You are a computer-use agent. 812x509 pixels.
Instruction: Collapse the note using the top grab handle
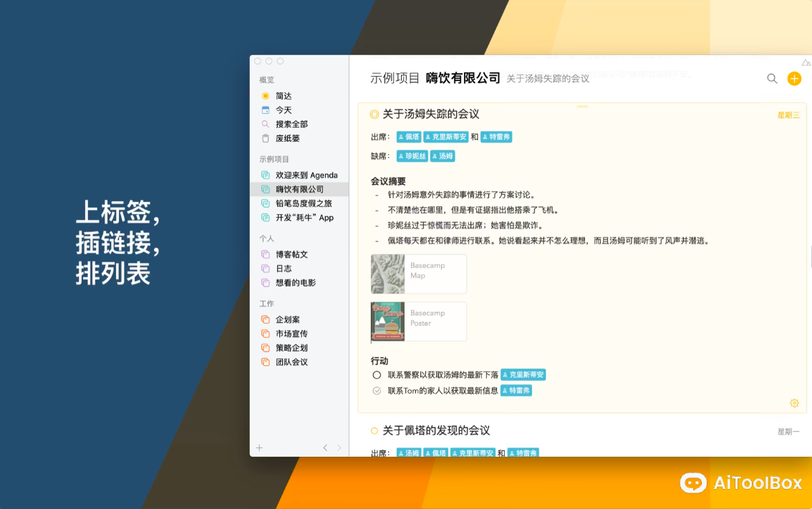[x=582, y=105]
